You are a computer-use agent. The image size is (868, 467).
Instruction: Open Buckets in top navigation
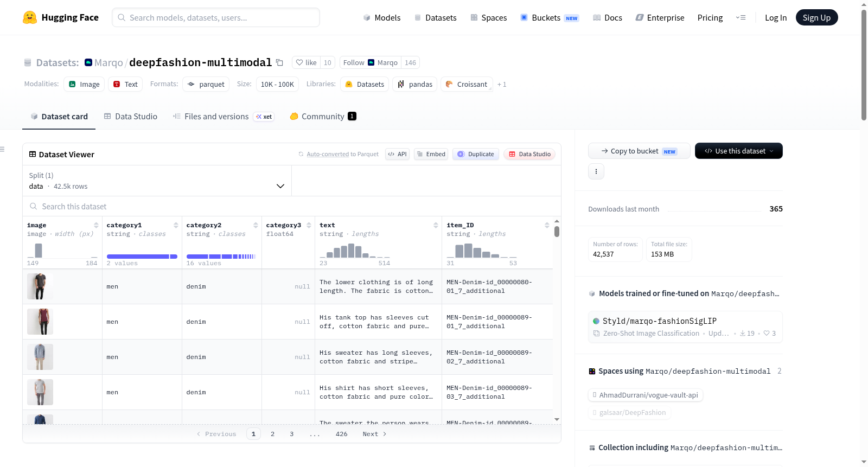tap(549, 17)
